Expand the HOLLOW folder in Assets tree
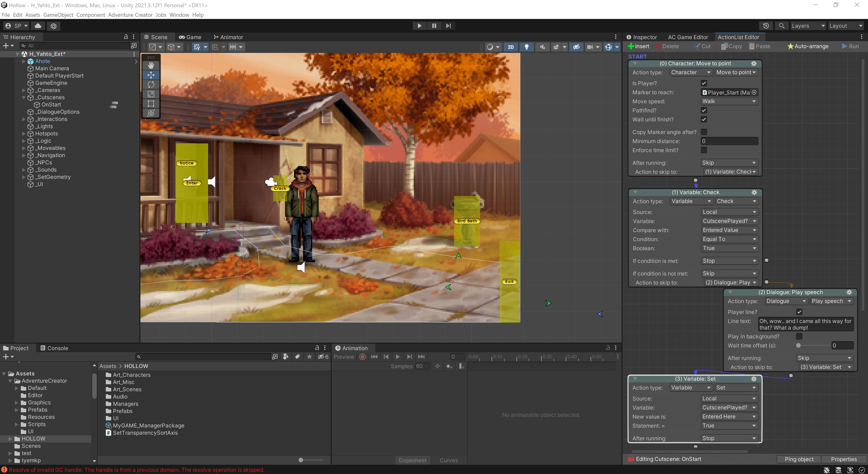This screenshot has width=868, height=474. tap(10, 439)
